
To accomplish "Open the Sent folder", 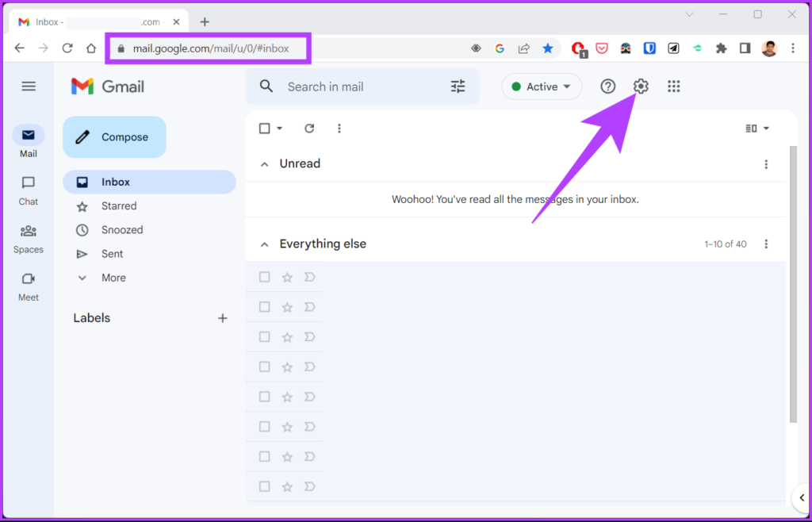I will click(149, 254).
